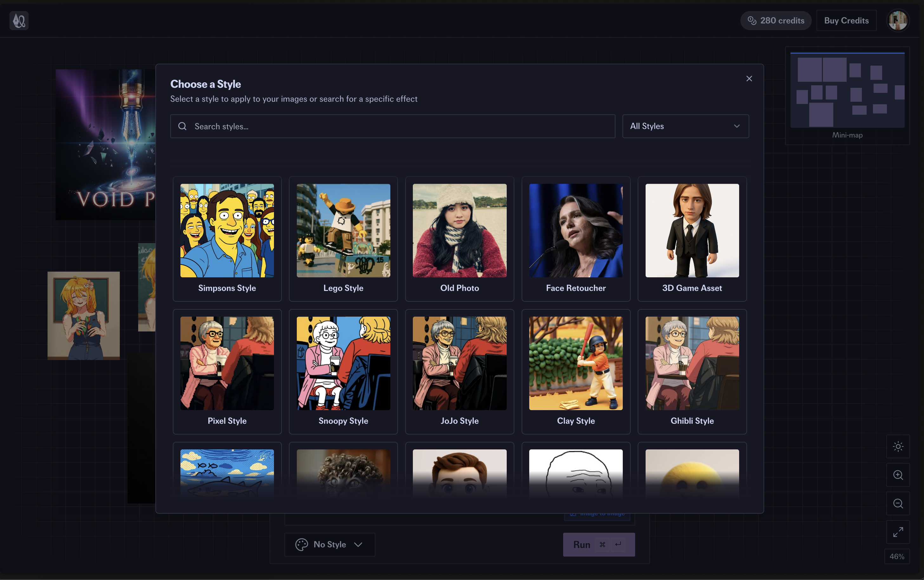Screen dimensions: 924x580
Task: Click the anime girl image on canvas
Action: tap(84, 316)
